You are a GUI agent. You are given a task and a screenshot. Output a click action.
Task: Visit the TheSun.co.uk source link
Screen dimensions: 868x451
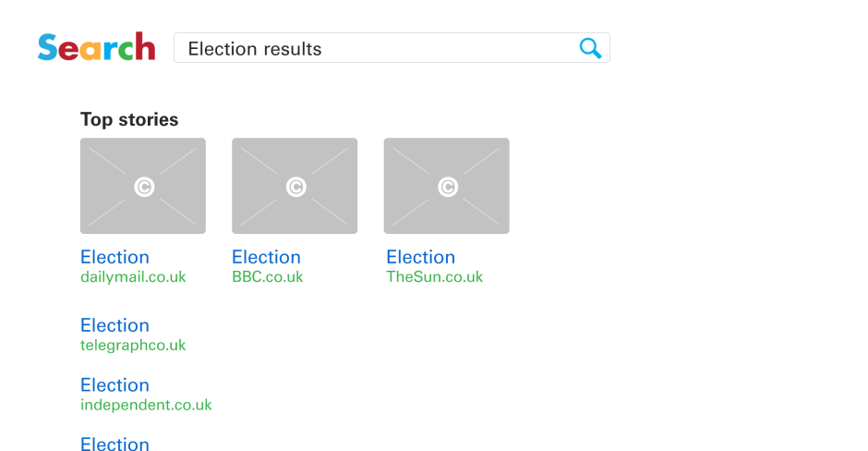click(x=434, y=277)
